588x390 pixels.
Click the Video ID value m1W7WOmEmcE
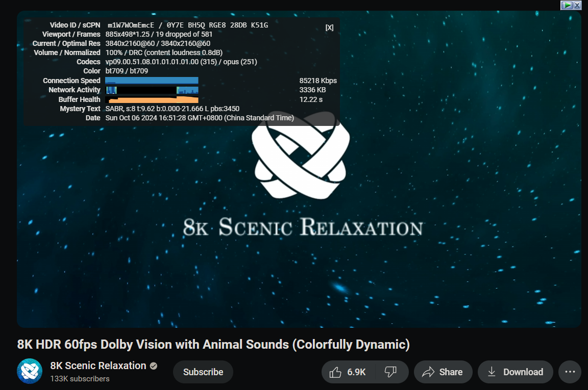pos(131,25)
